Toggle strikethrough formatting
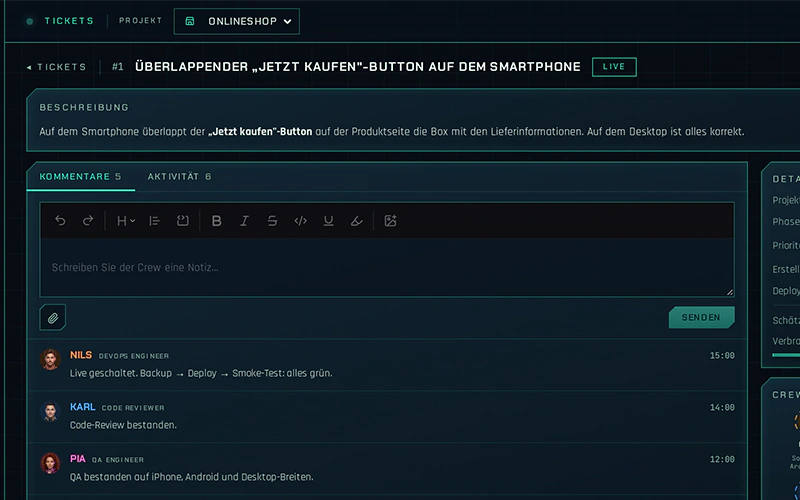This screenshot has height=500, width=800. [x=272, y=220]
